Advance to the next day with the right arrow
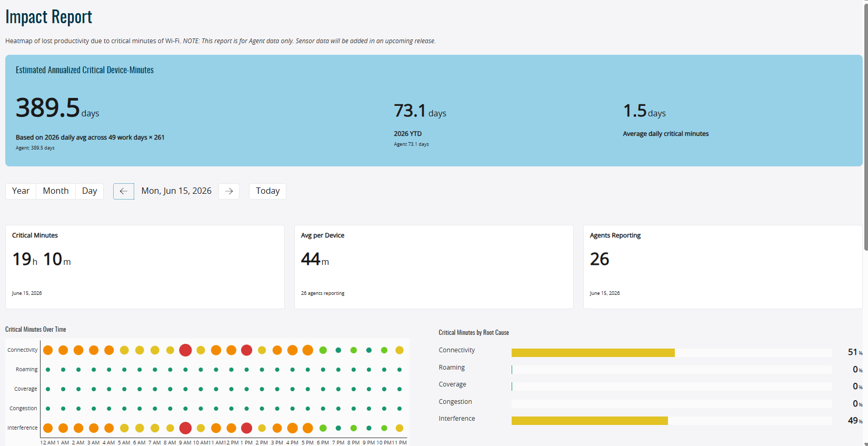This screenshot has height=446, width=868. [229, 191]
